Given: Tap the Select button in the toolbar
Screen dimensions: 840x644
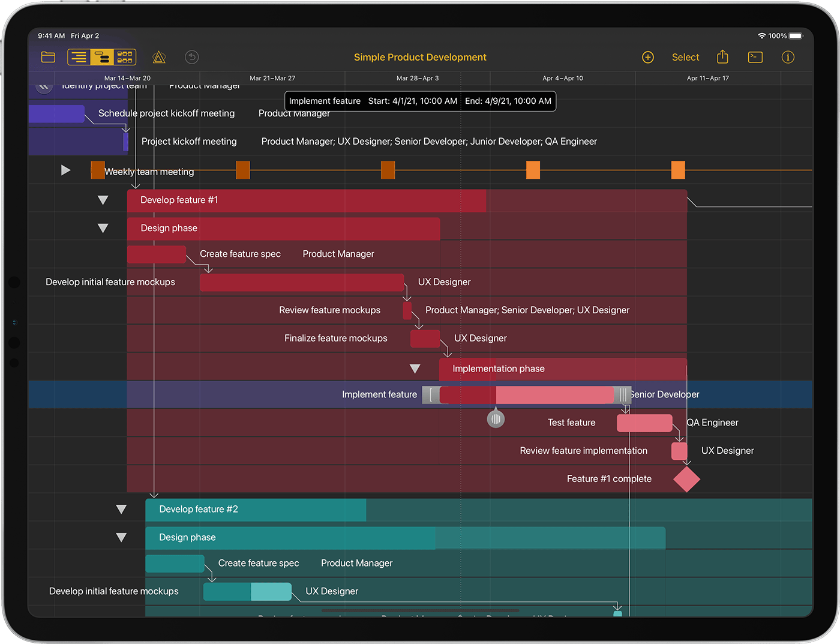Looking at the screenshot, I should pyautogui.click(x=685, y=58).
